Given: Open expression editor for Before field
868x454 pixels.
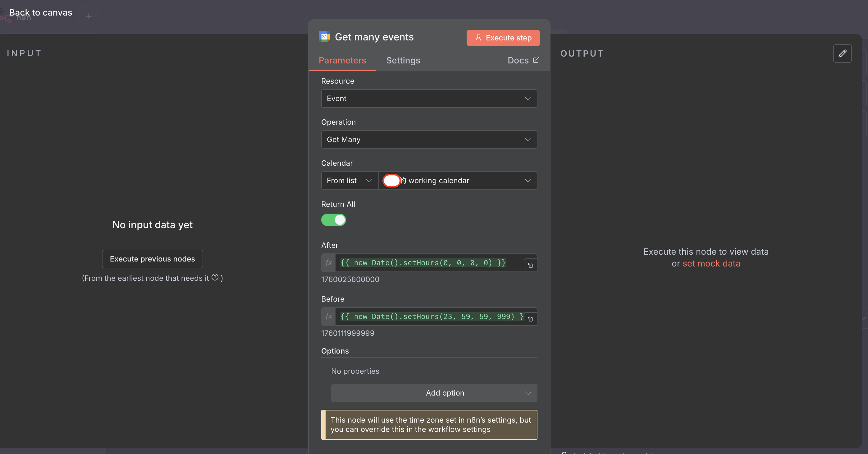Looking at the screenshot, I should point(530,319).
